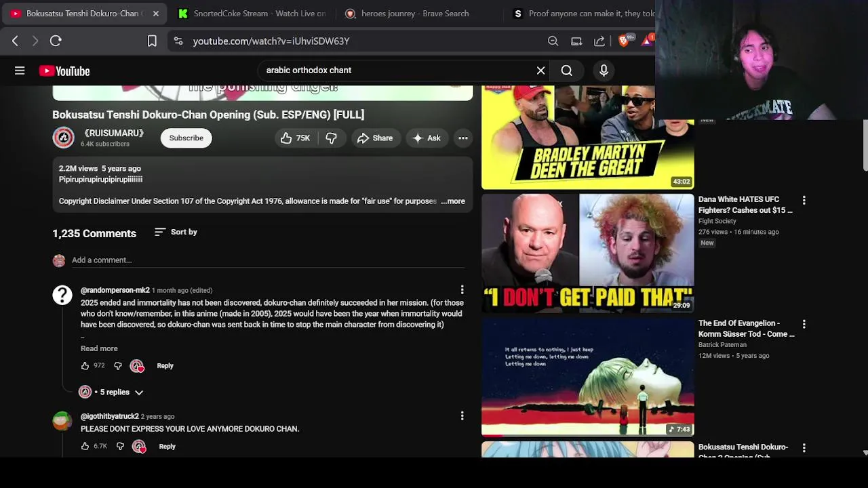Click the zoom magnifier icon in address bar

pos(553,41)
